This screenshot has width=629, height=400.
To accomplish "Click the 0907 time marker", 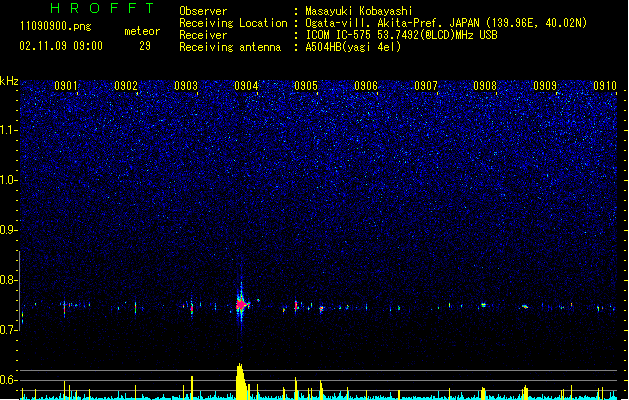I will (426, 85).
